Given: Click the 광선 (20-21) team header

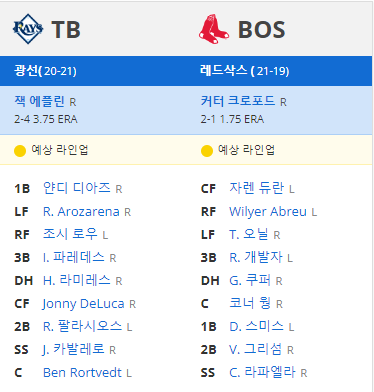Looking at the screenshot, I should click(x=45, y=71).
